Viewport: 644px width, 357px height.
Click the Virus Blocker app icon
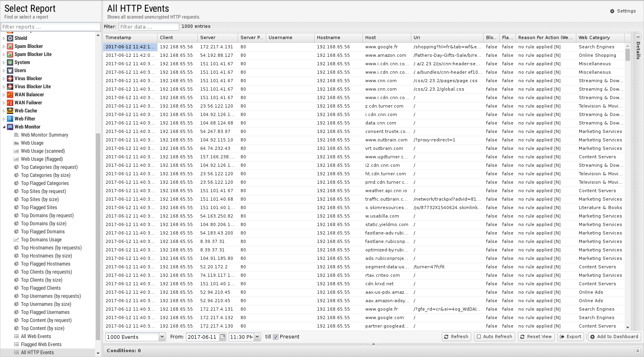tap(10, 79)
